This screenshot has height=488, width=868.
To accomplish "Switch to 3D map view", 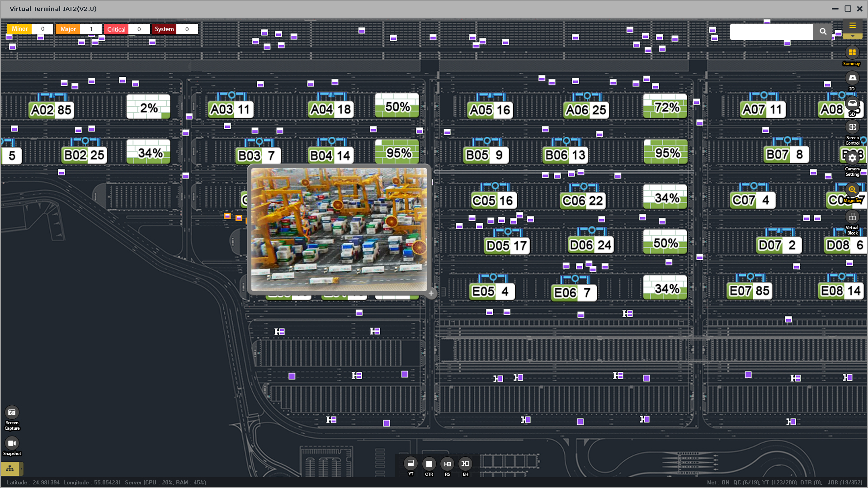I will (852, 103).
